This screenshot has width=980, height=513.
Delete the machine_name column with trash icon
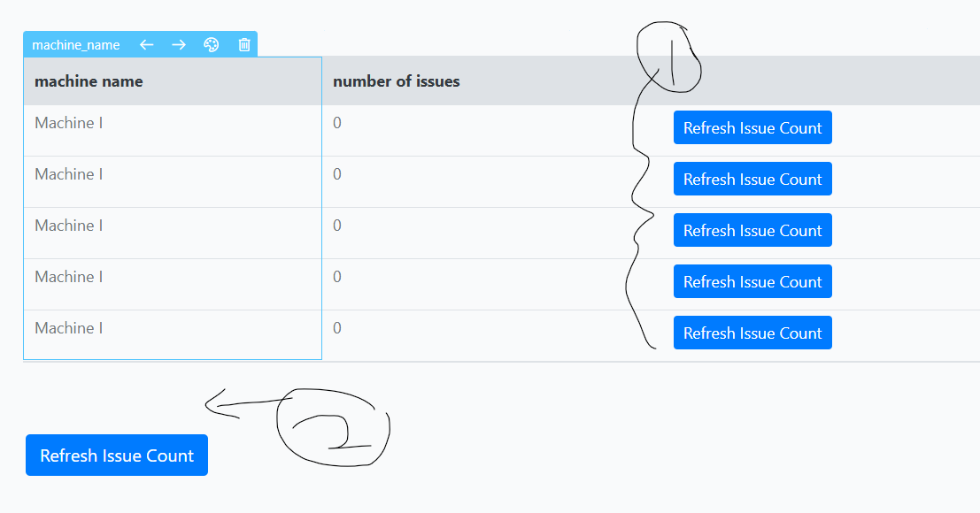pyautogui.click(x=244, y=45)
